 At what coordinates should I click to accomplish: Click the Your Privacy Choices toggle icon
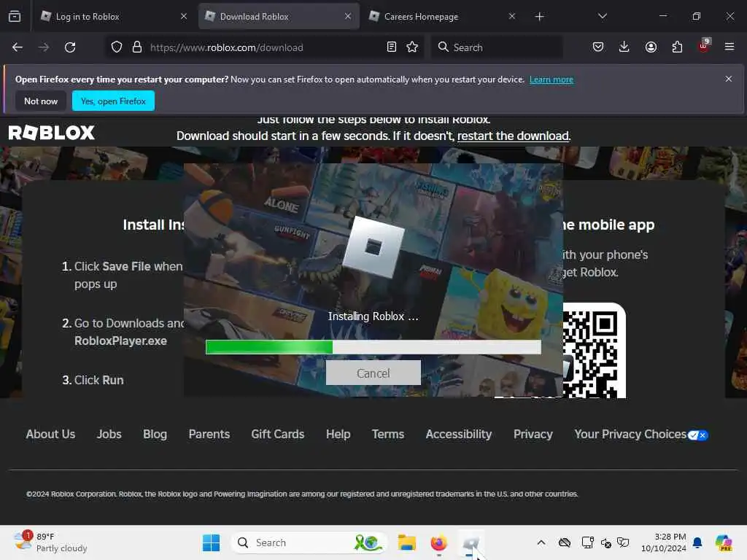pyautogui.click(x=698, y=435)
